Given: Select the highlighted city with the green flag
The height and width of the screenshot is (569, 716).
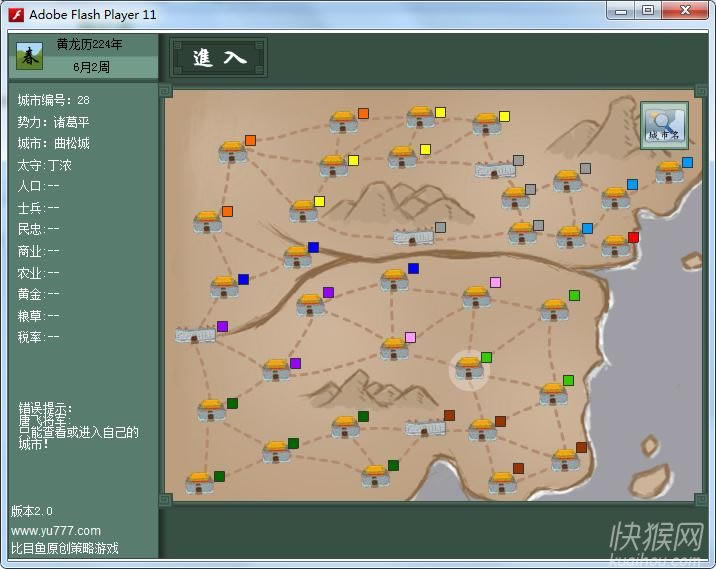Looking at the screenshot, I should tap(469, 368).
